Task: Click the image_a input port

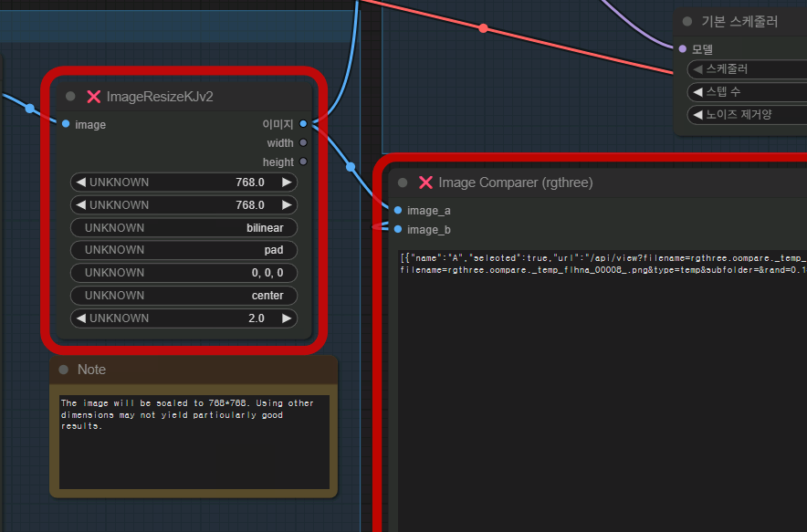Action: (398, 210)
